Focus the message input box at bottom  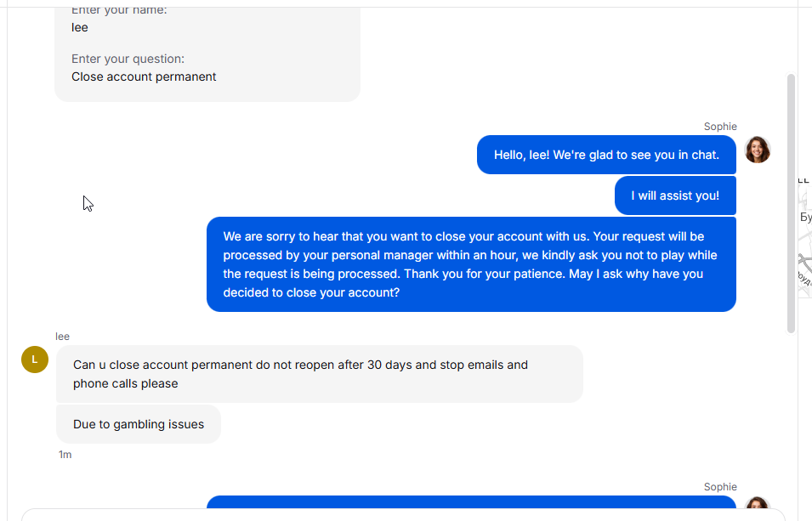400,515
